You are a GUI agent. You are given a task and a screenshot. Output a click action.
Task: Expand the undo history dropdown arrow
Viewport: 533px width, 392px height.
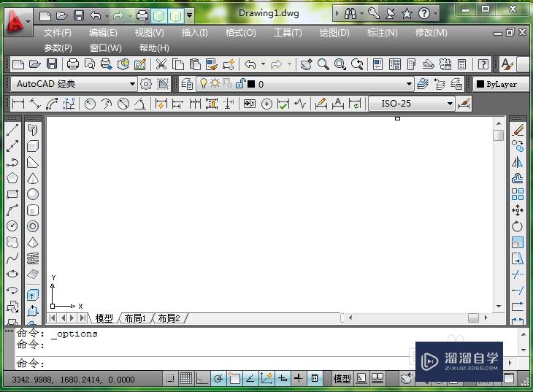coord(263,64)
